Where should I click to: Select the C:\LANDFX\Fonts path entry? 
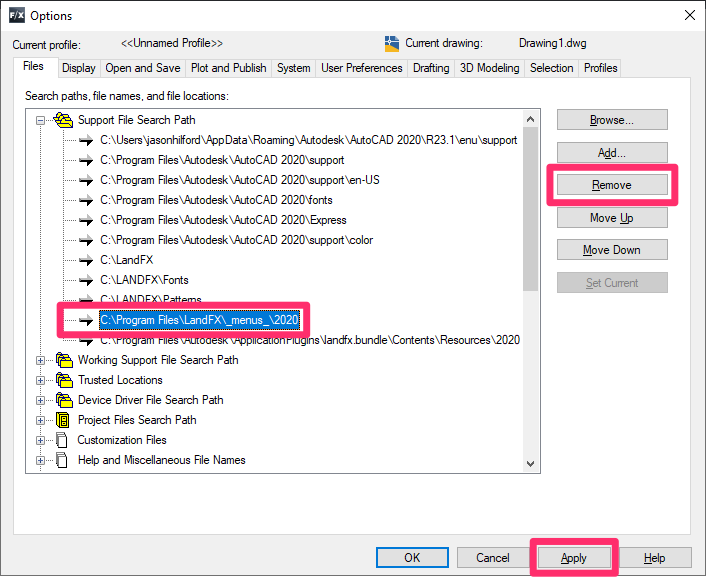(144, 280)
